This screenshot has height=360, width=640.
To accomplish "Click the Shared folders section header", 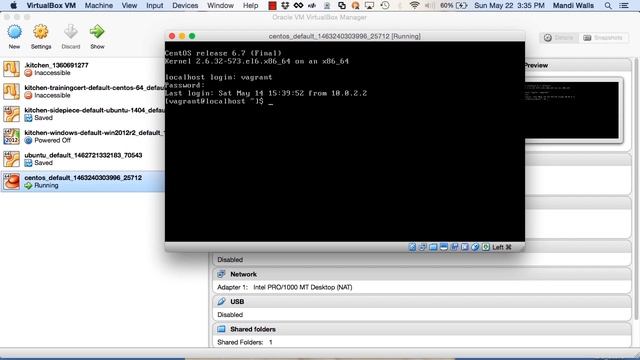I will (422, 329).
